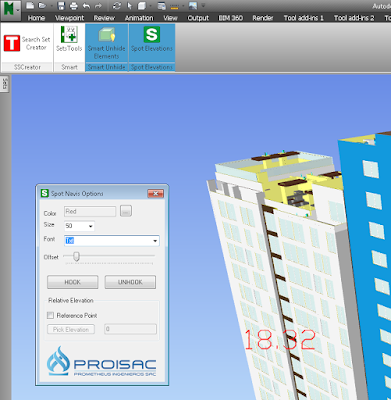The height and width of the screenshot is (400, 391).
Task: Click the image picture icon in quick access toolbar
Action: tap(193, 6)
